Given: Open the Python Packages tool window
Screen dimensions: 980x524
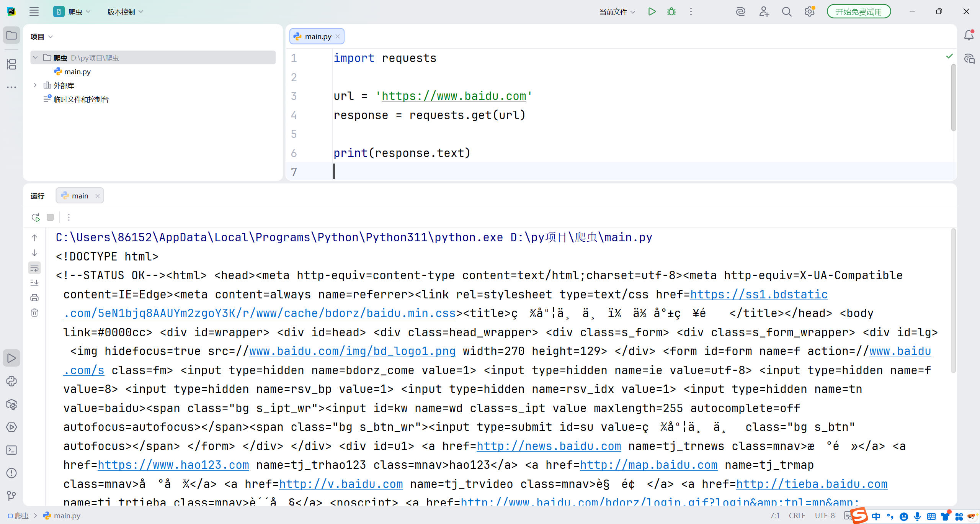Looking at the screenshot, I should [11, 404].
